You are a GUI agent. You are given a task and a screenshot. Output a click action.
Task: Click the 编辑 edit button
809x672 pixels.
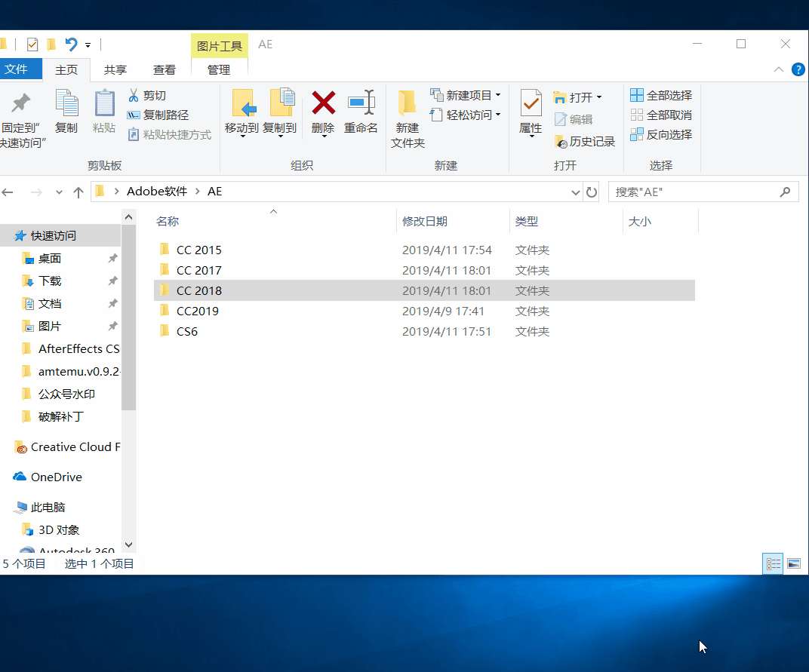(574, 120)
